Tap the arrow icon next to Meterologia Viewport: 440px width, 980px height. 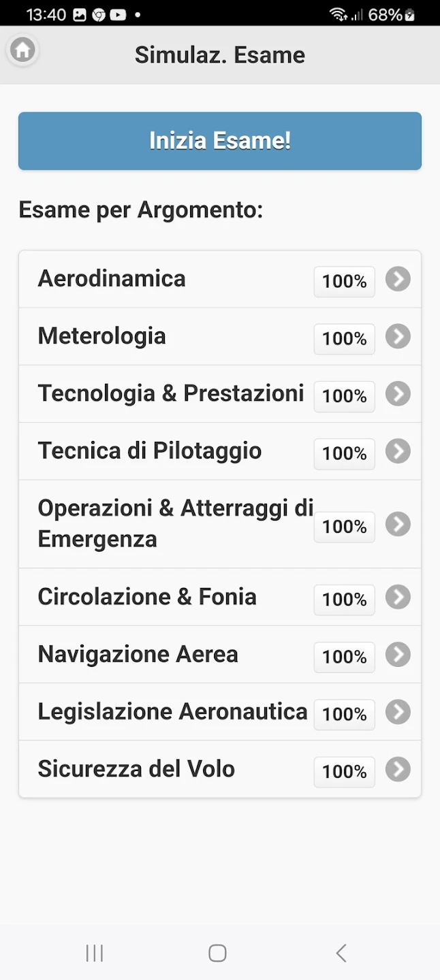(398, 336)
